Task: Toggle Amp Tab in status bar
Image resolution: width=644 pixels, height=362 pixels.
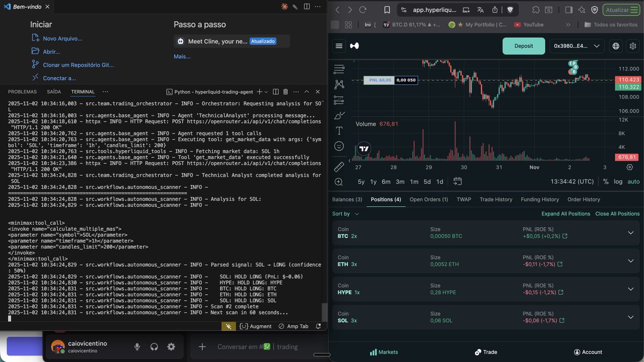Action: click(293, 326)
